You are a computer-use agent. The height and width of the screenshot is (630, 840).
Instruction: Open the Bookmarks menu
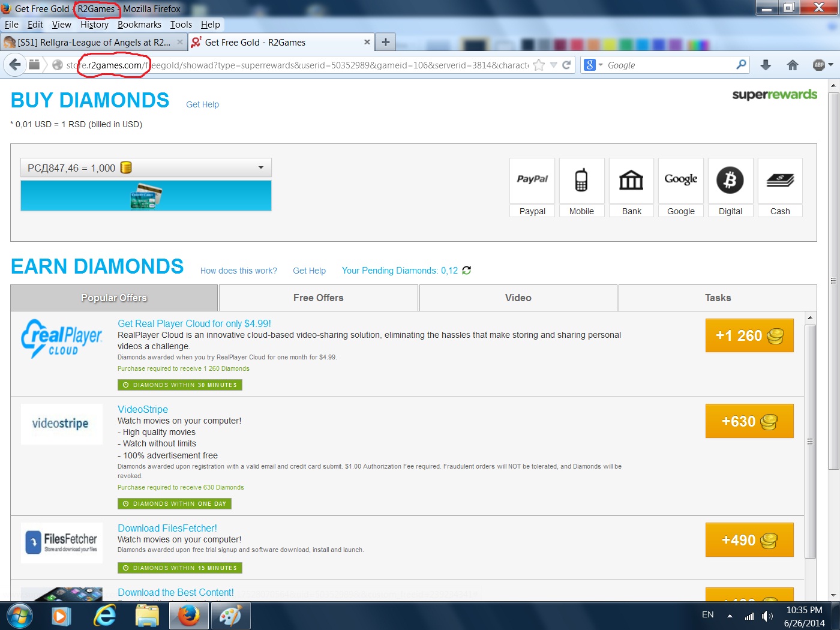[x=139, y=25]
